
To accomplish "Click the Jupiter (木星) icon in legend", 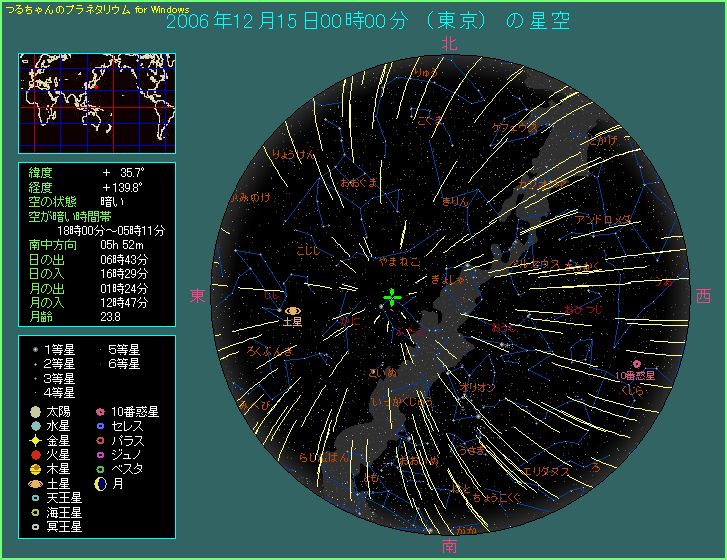I will 35,468.
